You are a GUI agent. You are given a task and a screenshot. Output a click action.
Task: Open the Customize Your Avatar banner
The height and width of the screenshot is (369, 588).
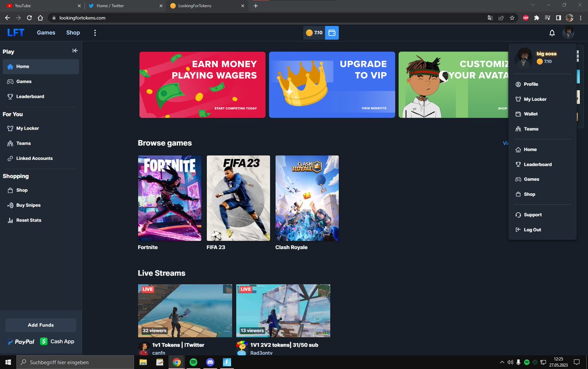pos(453,85)
